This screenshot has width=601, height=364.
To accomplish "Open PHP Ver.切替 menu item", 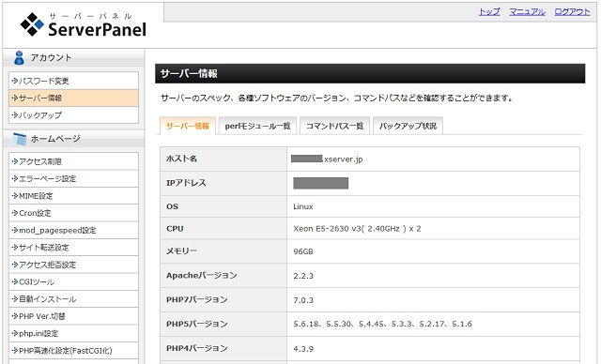I will coord(73,316).
